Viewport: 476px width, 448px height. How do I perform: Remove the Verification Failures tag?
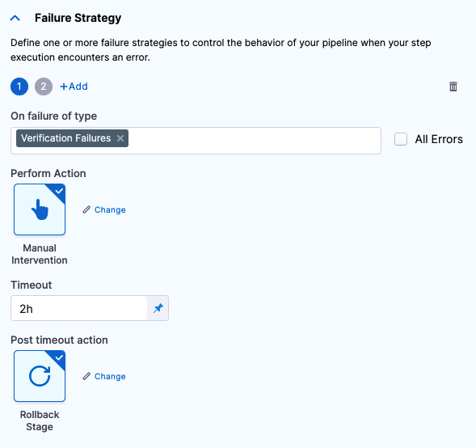pyautogui.click(x=120, y=138)
